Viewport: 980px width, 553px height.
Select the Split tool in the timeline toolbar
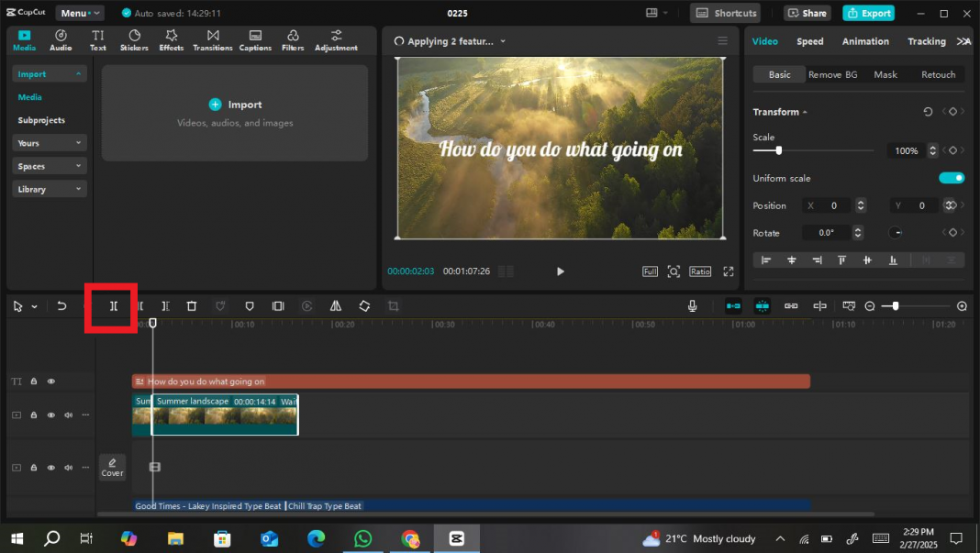tap(112, 306)
